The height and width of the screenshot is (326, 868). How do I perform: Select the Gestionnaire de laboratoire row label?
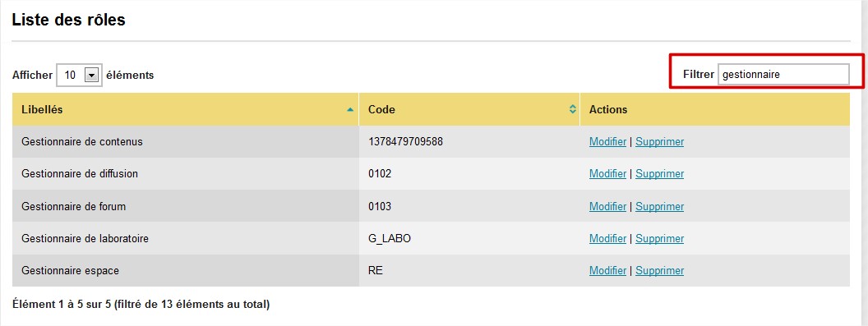coord(85,239)
